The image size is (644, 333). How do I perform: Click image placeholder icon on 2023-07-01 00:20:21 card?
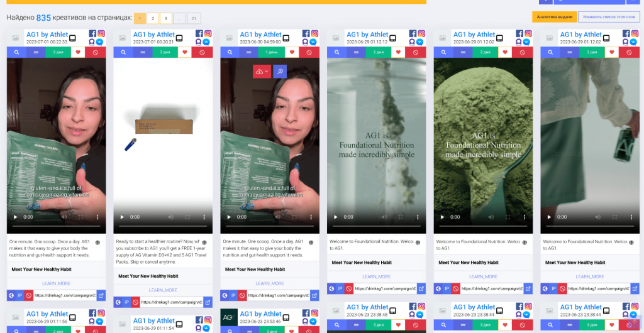coord(122,38)
